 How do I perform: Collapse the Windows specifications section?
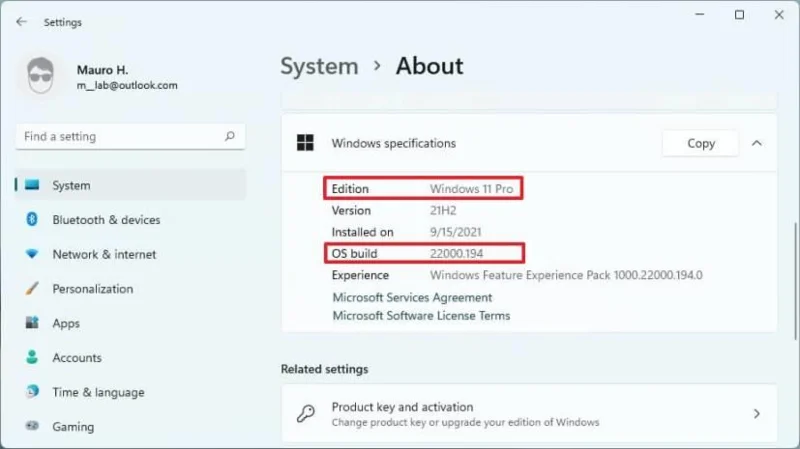coord(757,143)
